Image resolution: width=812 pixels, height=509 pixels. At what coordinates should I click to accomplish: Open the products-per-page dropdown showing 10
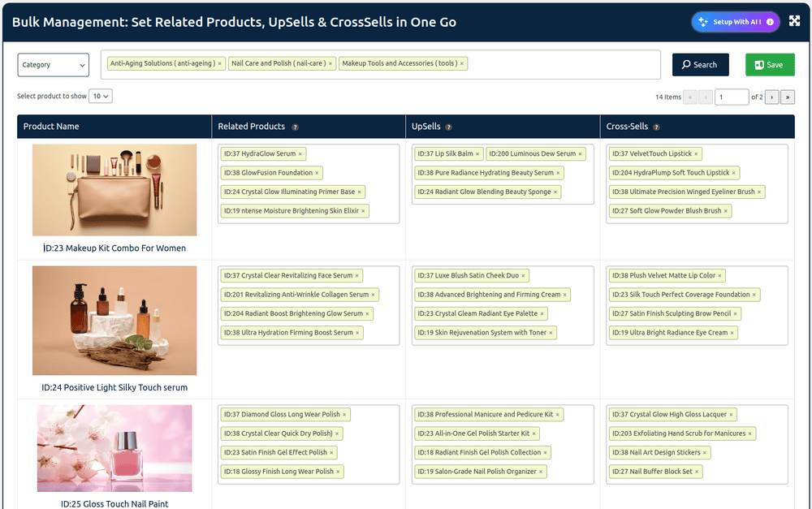(101, 95)
